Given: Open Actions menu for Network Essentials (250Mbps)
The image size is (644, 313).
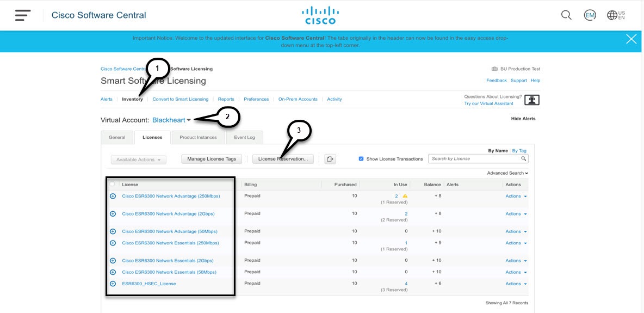Looking at the screenshot, I should coord(516,243).
